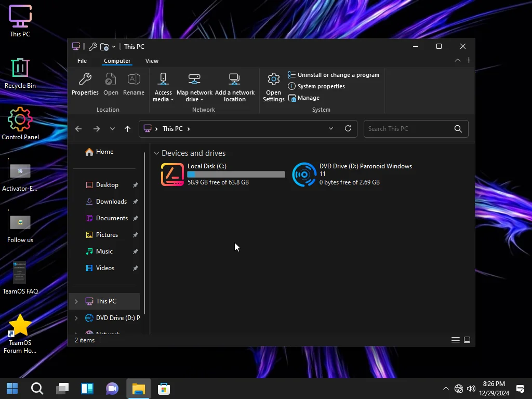Select DVD Drive (D:) Paronoid Windows 11
This screenshot has width=532, height=399.
pos(353,174)
